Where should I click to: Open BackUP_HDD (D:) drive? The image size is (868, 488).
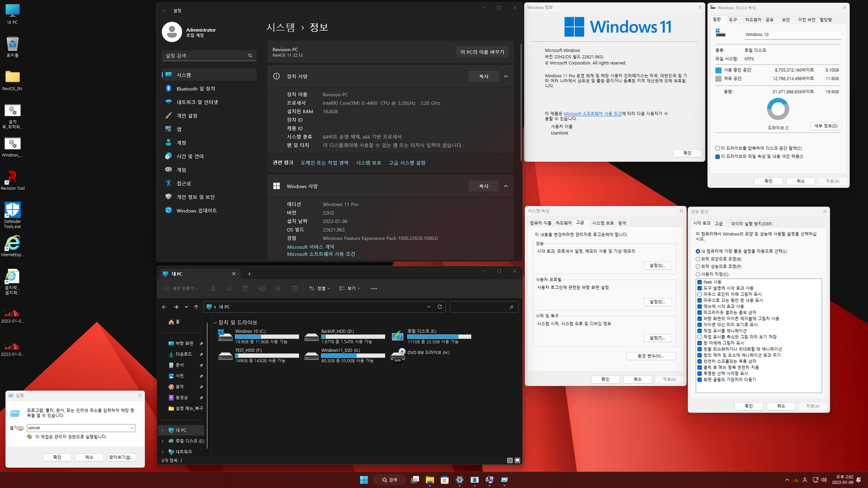point(345,336)
